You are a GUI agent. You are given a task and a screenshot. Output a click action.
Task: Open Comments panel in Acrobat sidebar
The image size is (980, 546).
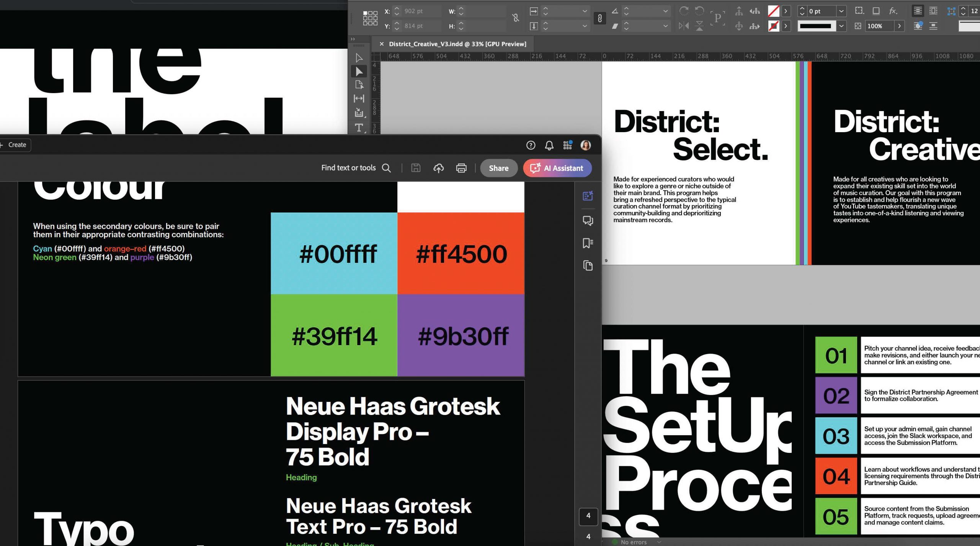coord(588,221)
